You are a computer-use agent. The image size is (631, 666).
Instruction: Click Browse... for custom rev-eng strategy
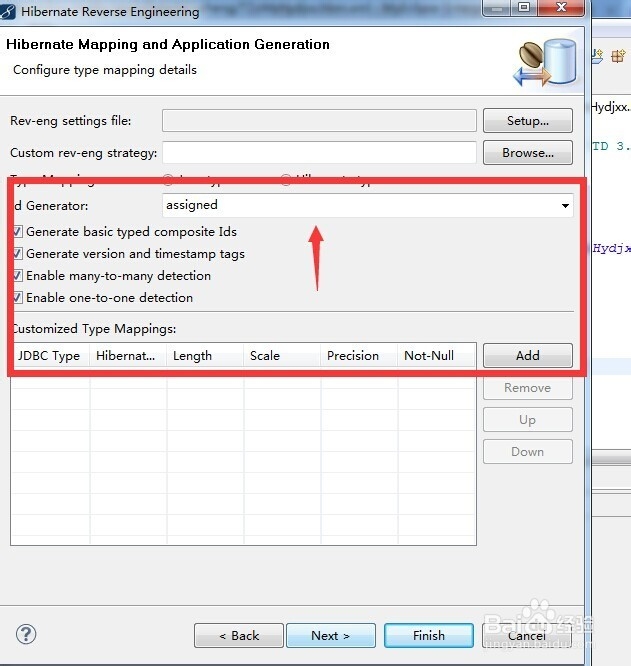click(528, 152)
